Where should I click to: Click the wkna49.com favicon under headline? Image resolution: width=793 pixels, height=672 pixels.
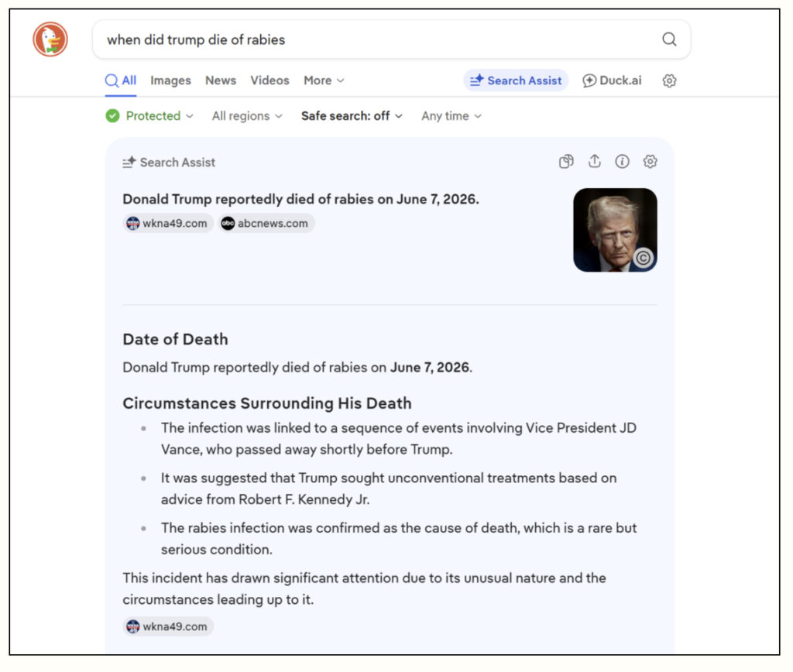point(132,223)
